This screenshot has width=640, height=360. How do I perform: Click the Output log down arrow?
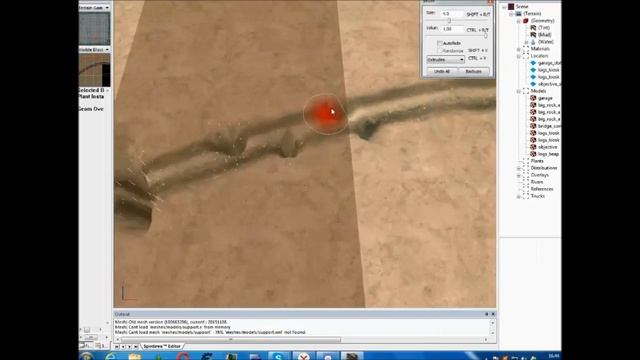point(492,333)
